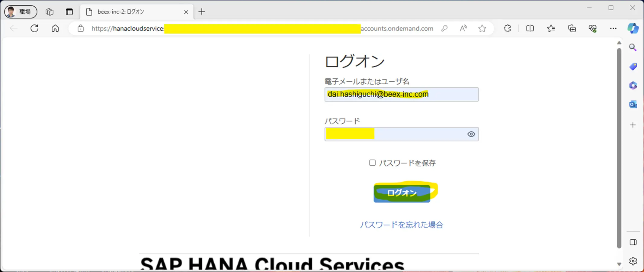This screenshot has width=644, height=272.
Task: Click the address bar URL
Action: (x=262, y=28)
